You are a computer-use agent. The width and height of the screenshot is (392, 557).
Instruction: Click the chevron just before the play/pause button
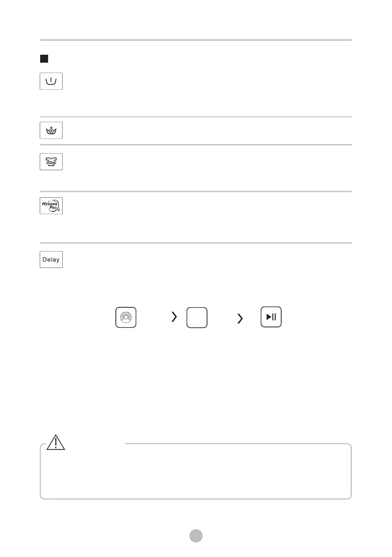pyautogui.click(x=240, y=318)
